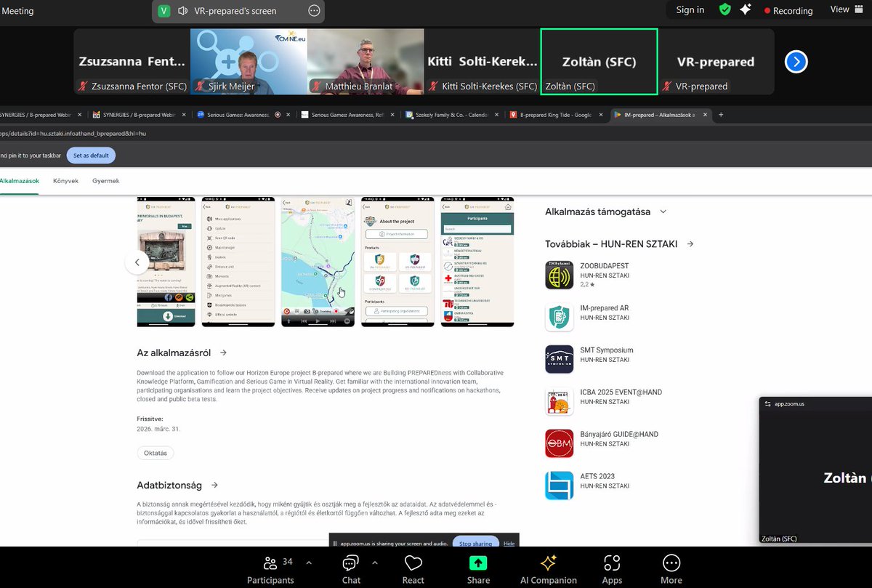The width and height of the screenshot is (872, 588).
Task: Open the About the project screenshot
Action: click(397, 262)
